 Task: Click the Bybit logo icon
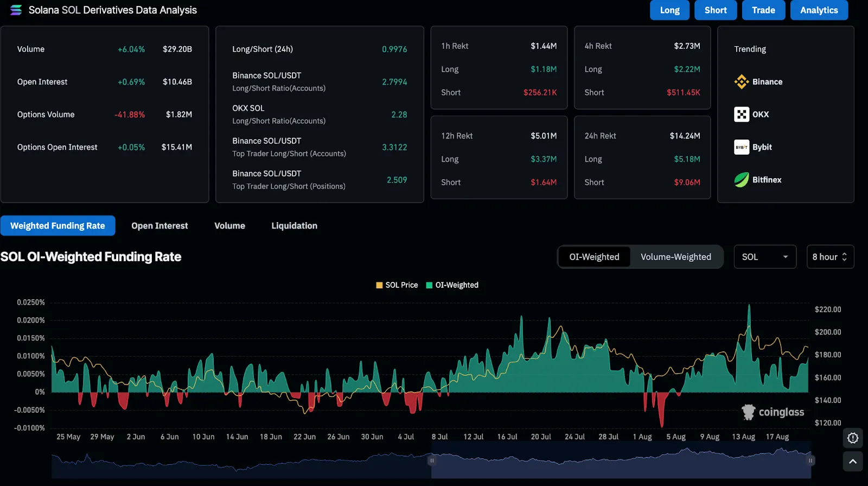pyautogui.click(x=741, y=147)
